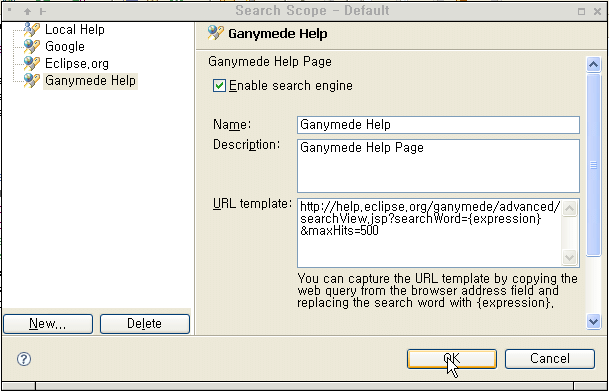Click URL template scroll down arrow

569,257
